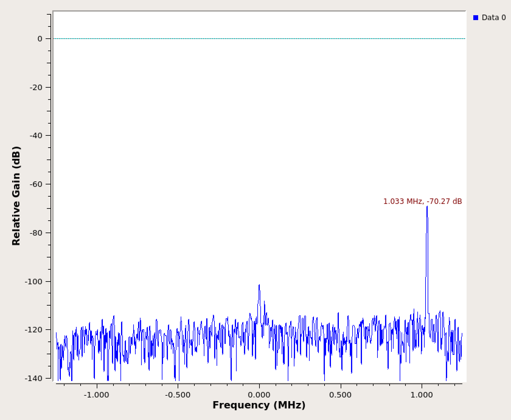Click the -80 dB gain tick label
This screenshot has width=511, height=420.
point(36,233)
